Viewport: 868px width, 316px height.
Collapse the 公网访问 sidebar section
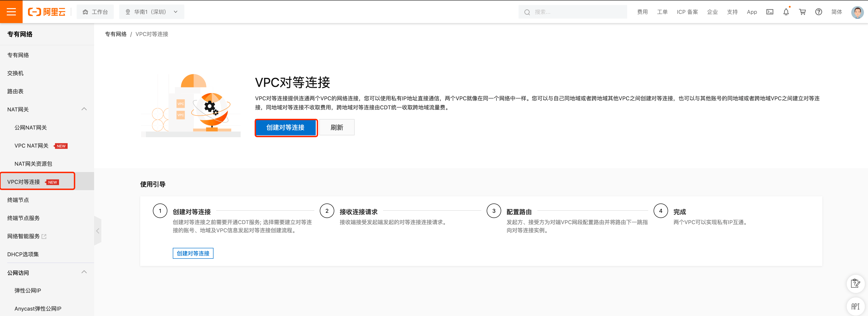coord(84,272)
